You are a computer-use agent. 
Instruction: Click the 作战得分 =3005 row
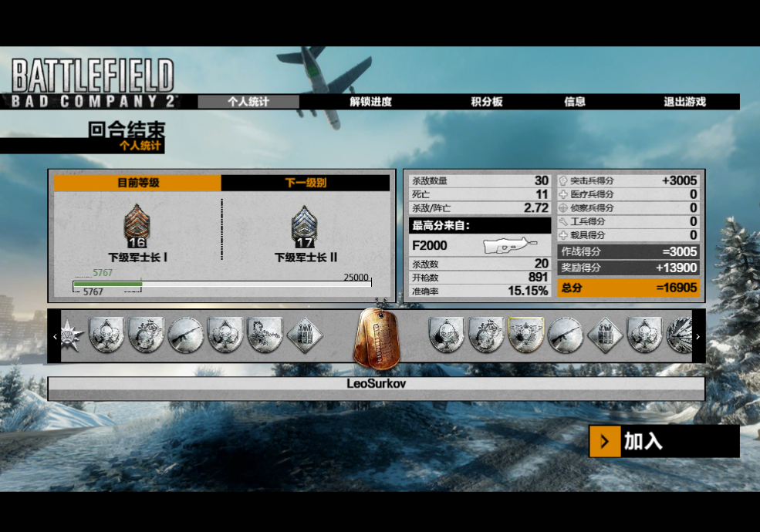point(628,251)
